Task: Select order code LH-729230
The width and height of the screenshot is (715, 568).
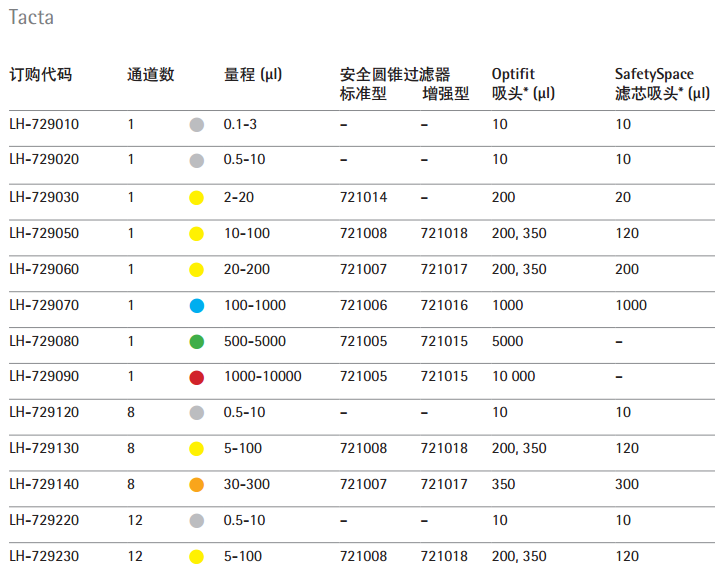Action: [44, 557]
